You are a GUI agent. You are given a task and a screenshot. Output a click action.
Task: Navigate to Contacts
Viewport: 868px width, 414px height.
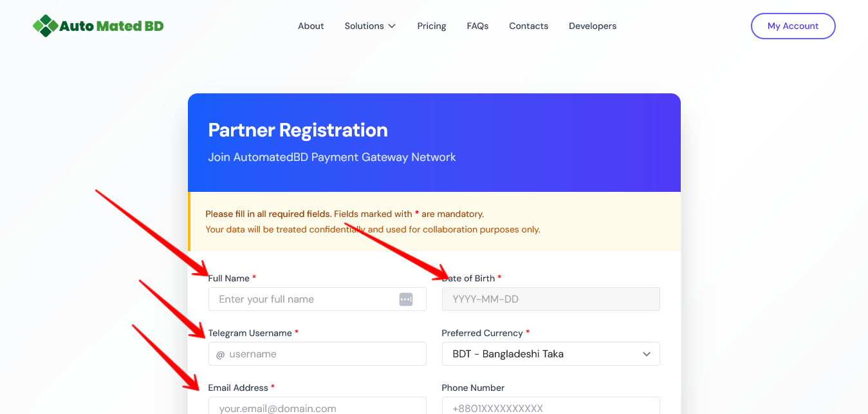point(528,26)
